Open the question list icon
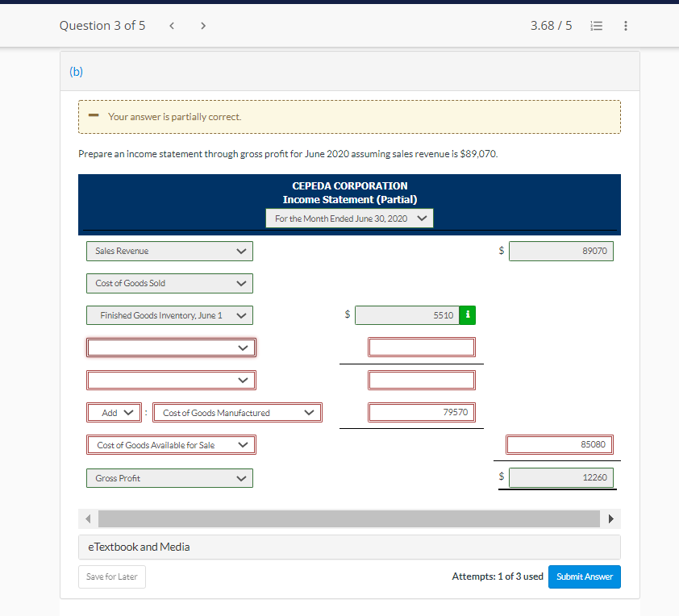The height and width of the screenshot is (616, 679). tap(596, 26)
